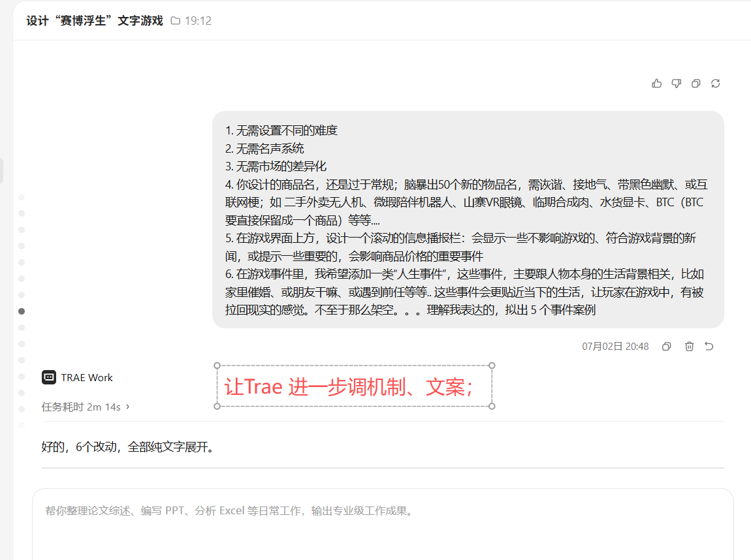Click the TRAE Work avatar icon
This screenshot has height=560, width=751.
point(49,378)
